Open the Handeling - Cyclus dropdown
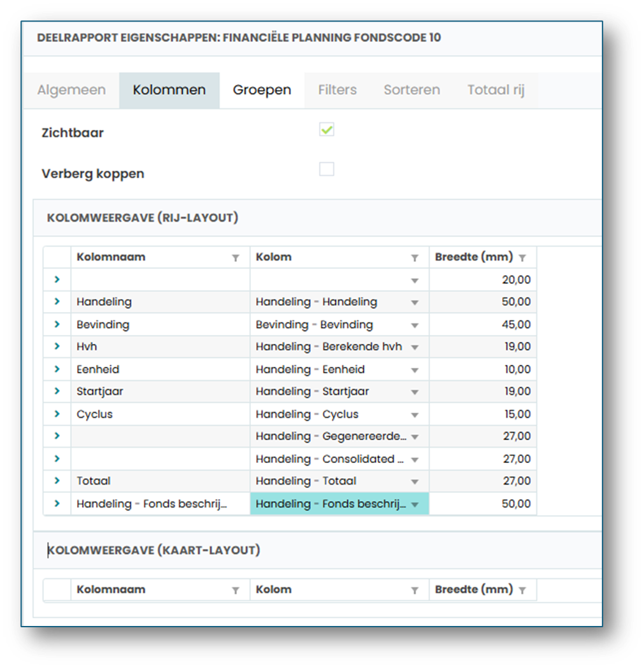 pos(414,415)
